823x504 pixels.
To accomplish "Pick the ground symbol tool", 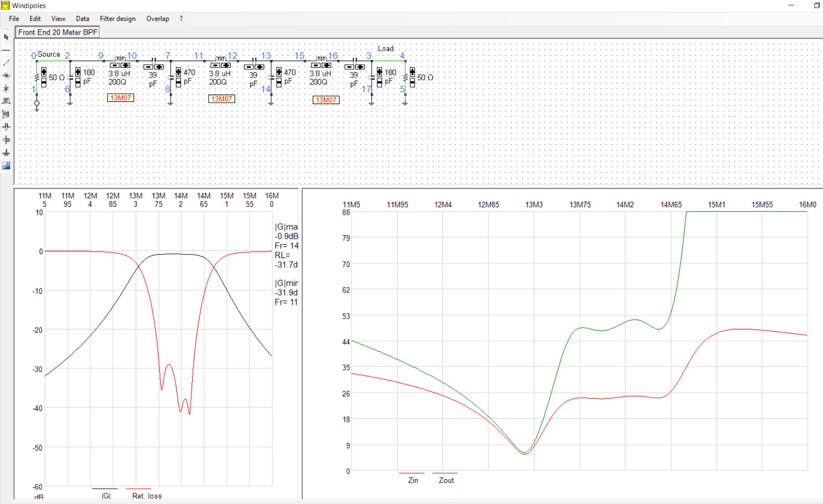I will coord(6,153).
